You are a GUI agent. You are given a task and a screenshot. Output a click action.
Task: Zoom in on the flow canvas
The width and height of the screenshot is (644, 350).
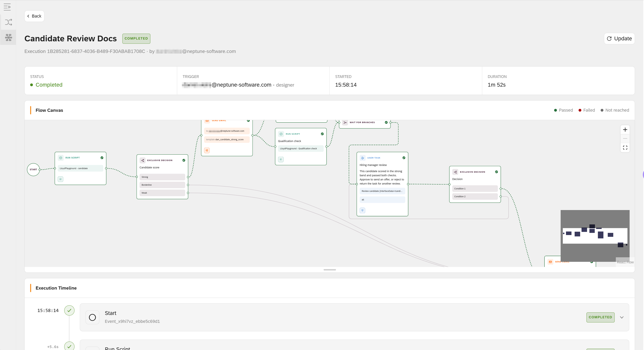point(625,130)
